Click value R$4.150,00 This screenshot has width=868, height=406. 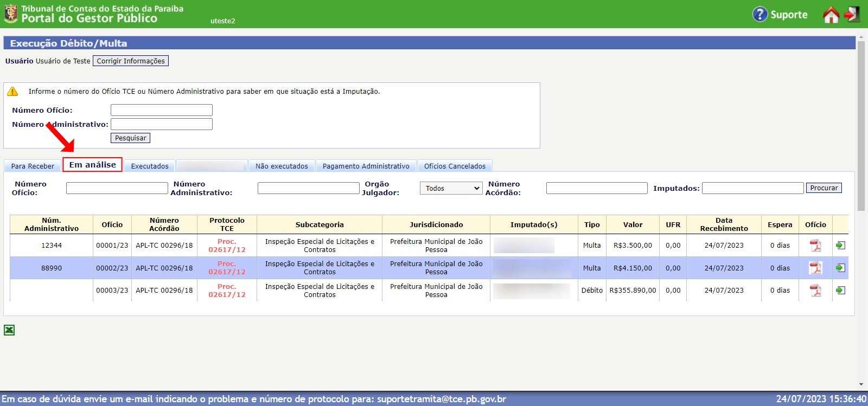tap(633, 268)
